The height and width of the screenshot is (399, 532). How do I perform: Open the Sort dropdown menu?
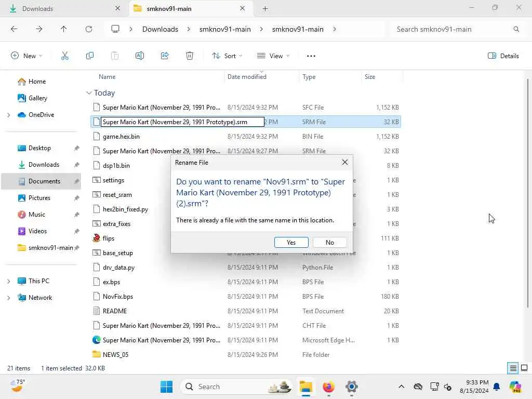(x=227, y=56)
